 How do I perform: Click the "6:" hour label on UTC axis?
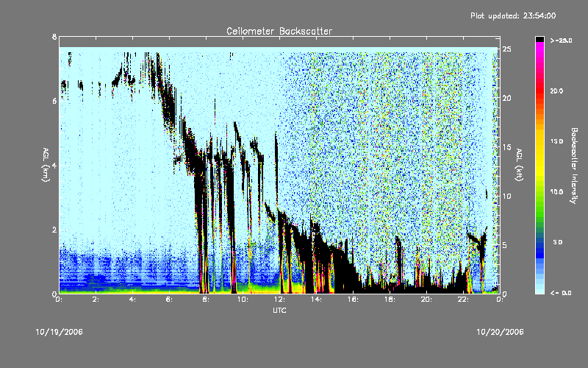pos(170,300)
